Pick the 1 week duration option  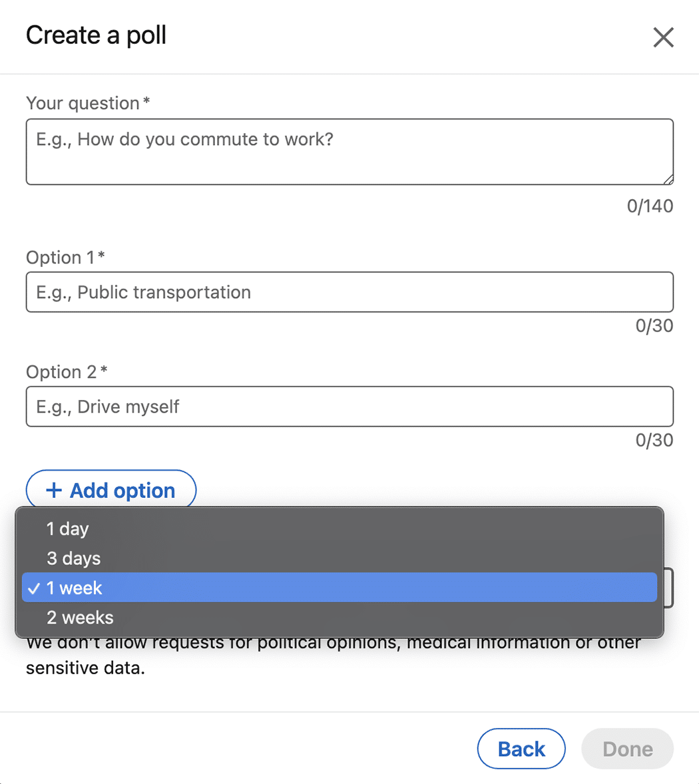75,588
